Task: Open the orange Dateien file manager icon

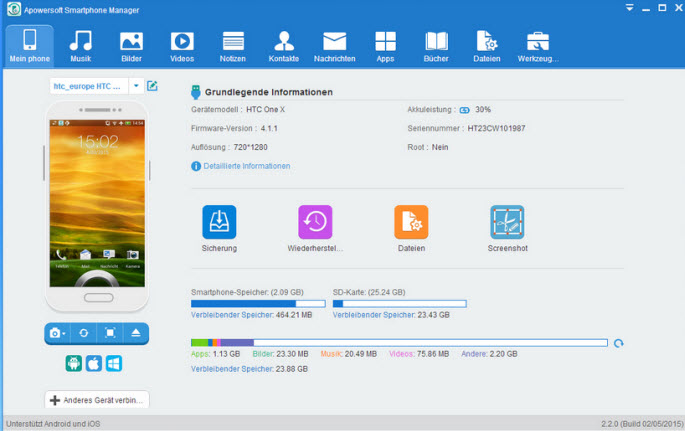Action: click(411, 222)
